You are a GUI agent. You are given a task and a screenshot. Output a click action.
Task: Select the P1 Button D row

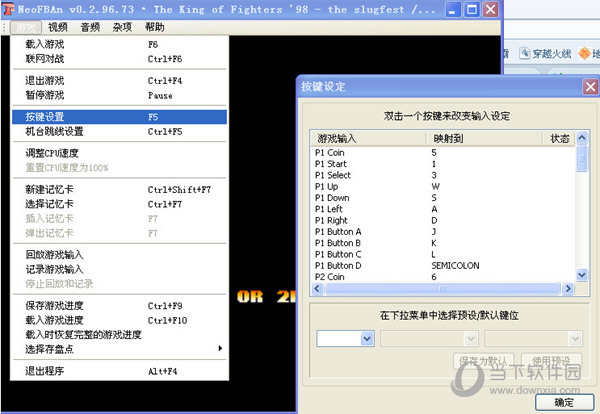pos(443,266)
